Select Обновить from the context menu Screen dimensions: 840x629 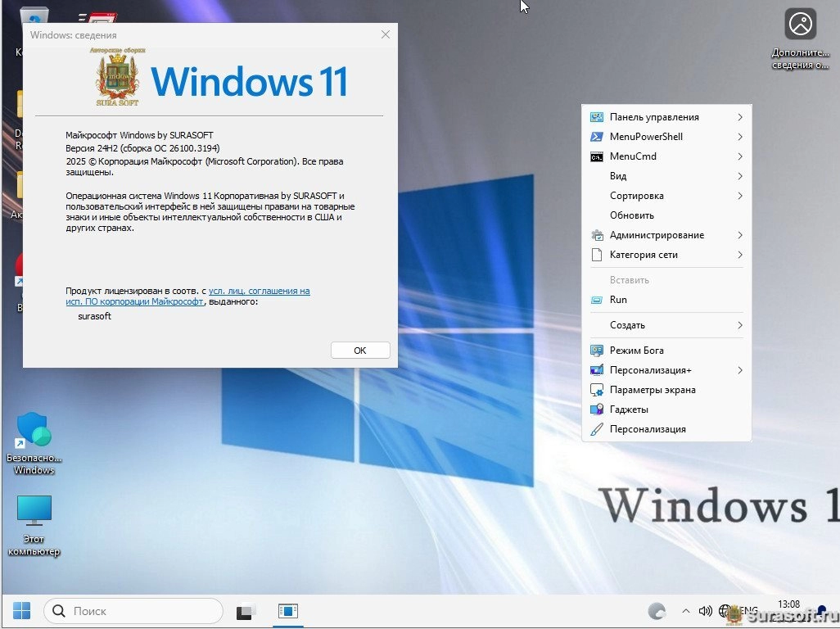632,215
